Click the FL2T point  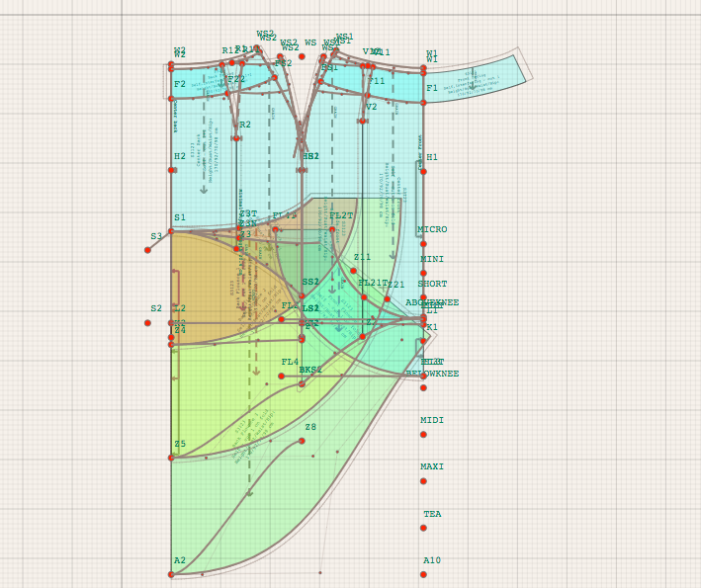click(x=331, y=228)
